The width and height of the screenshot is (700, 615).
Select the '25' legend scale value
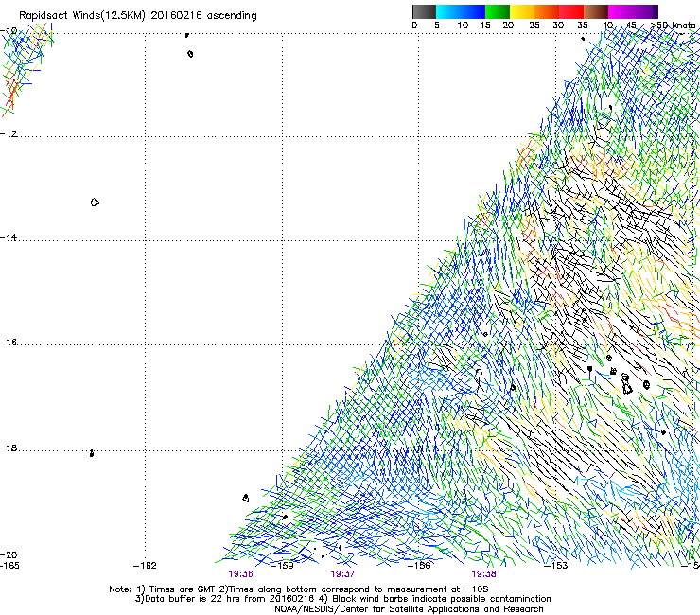(534, 26)
